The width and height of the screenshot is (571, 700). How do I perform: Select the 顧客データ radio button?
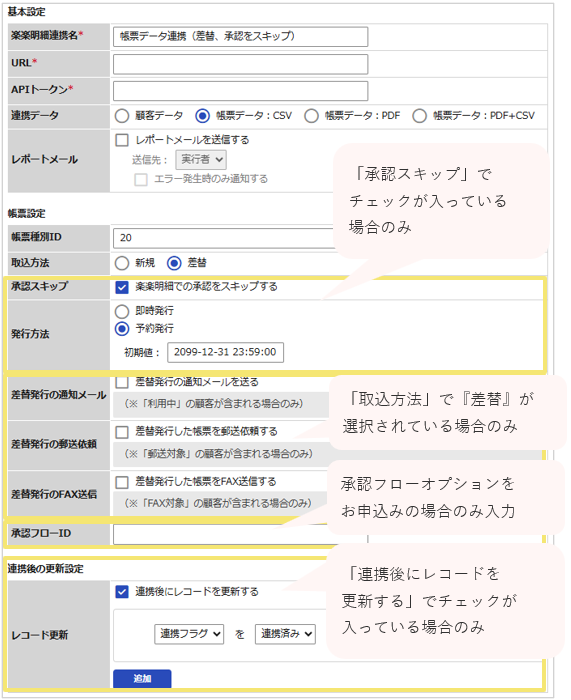click(x=122, y=116)
